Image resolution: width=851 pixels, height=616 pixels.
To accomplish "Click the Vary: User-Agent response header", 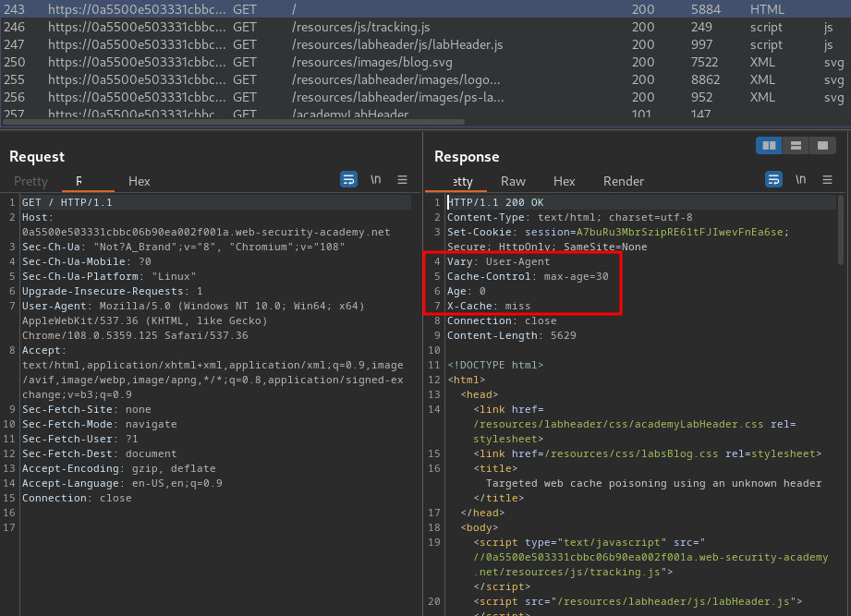I will coord(498,261).
